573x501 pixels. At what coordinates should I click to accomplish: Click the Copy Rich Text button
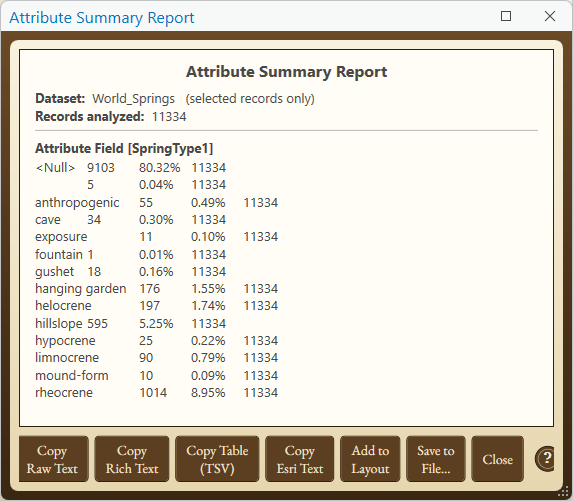(132, 459)
